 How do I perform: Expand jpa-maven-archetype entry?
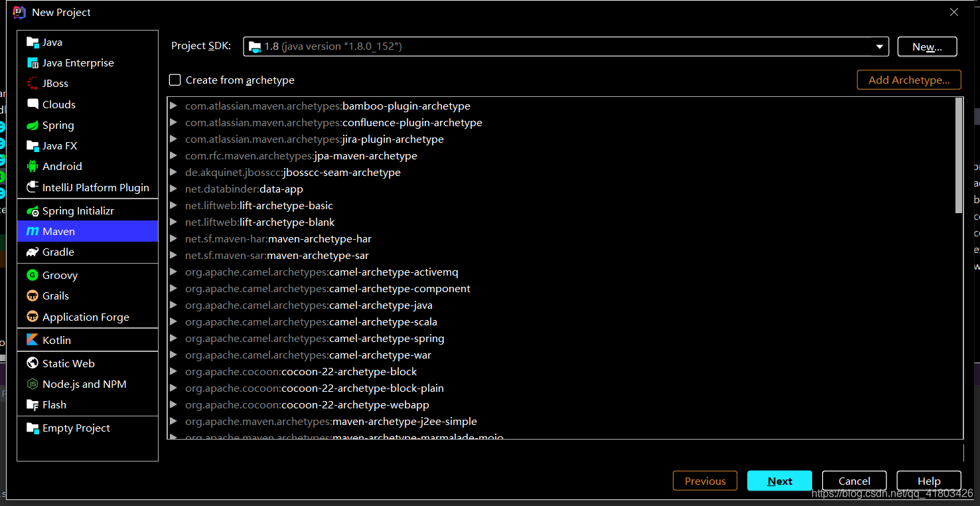tap(173, 156)
